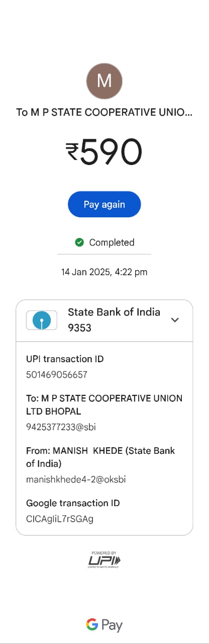Click the Pay text in the footer

[112, 625]
